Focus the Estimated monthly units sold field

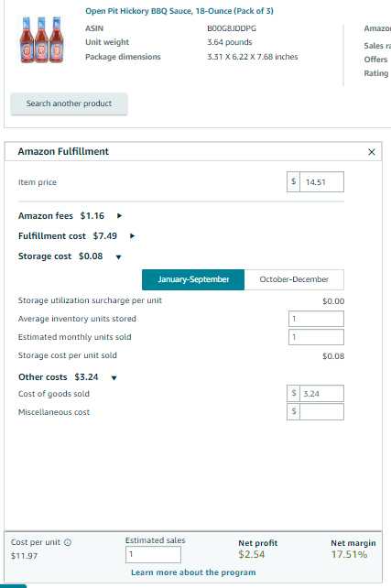[316, 337]
